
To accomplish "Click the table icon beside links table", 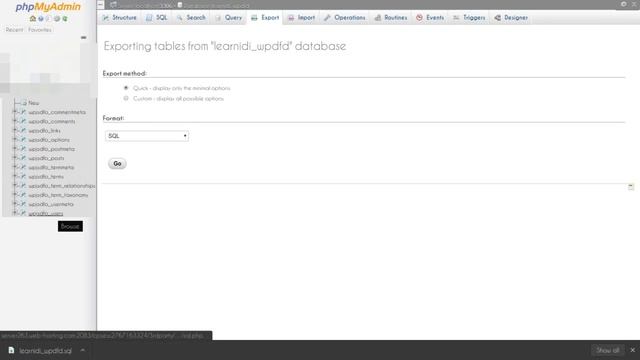I will (23, 130).
